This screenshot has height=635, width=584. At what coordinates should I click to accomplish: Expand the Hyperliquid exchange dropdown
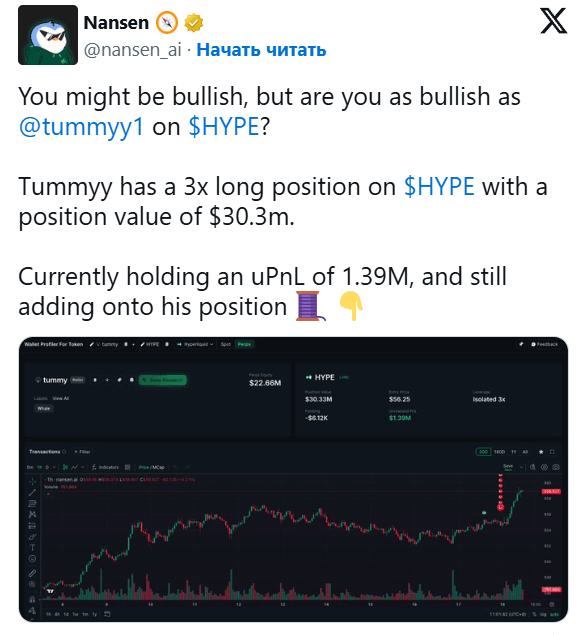[x=195, y=344]
